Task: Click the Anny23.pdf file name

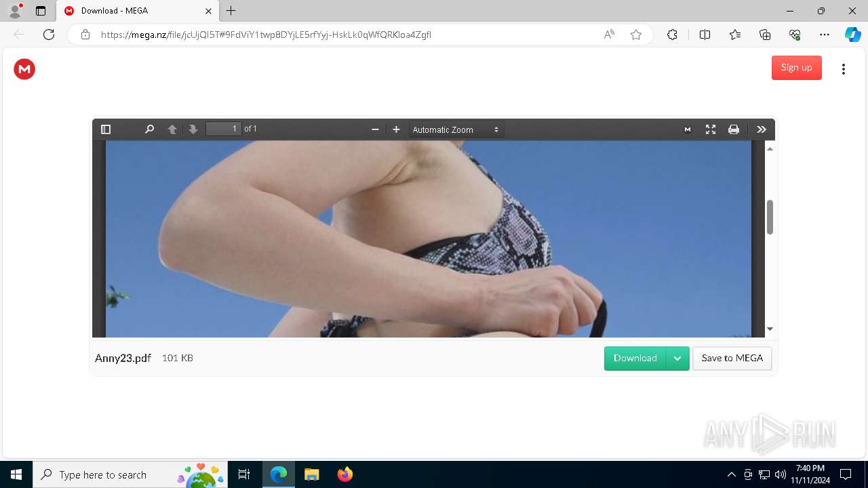Action: pyautogui.click(x=123, y=358)
